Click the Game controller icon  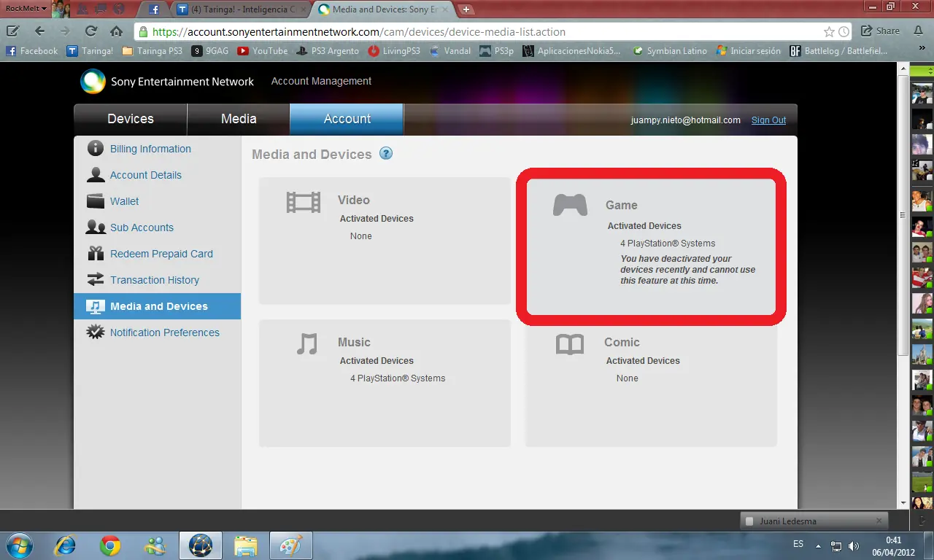(570, 206)
